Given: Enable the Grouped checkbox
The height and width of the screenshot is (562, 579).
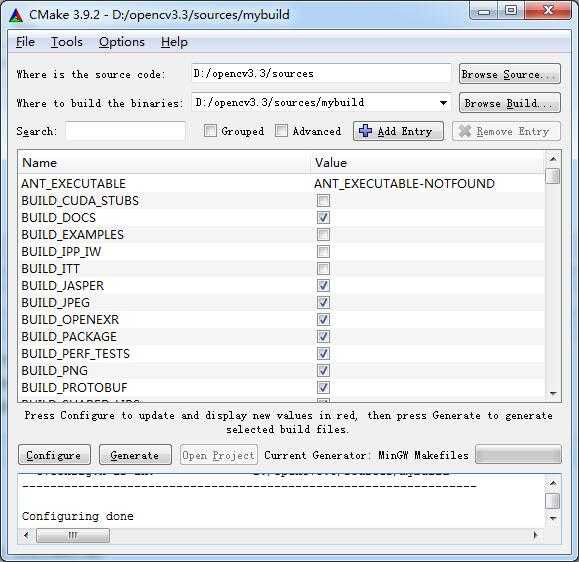Looking at the screenshot, I should [210, 131].
